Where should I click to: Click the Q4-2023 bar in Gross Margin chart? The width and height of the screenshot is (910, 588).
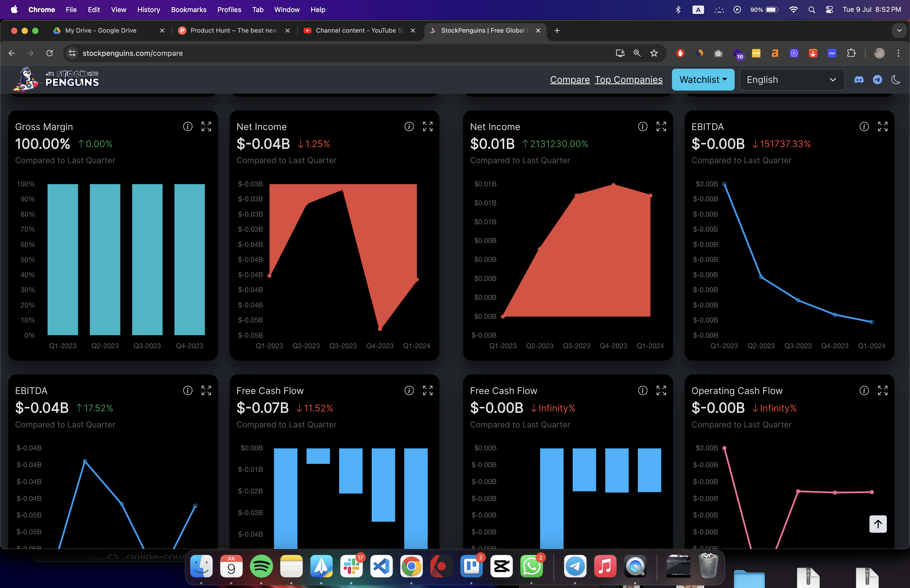click(x=189, y=260)
